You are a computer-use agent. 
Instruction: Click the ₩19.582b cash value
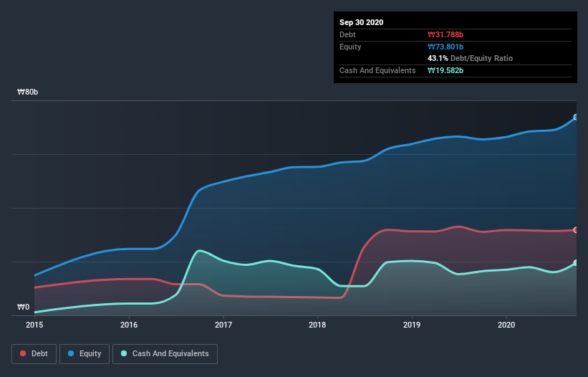[445, 70]
